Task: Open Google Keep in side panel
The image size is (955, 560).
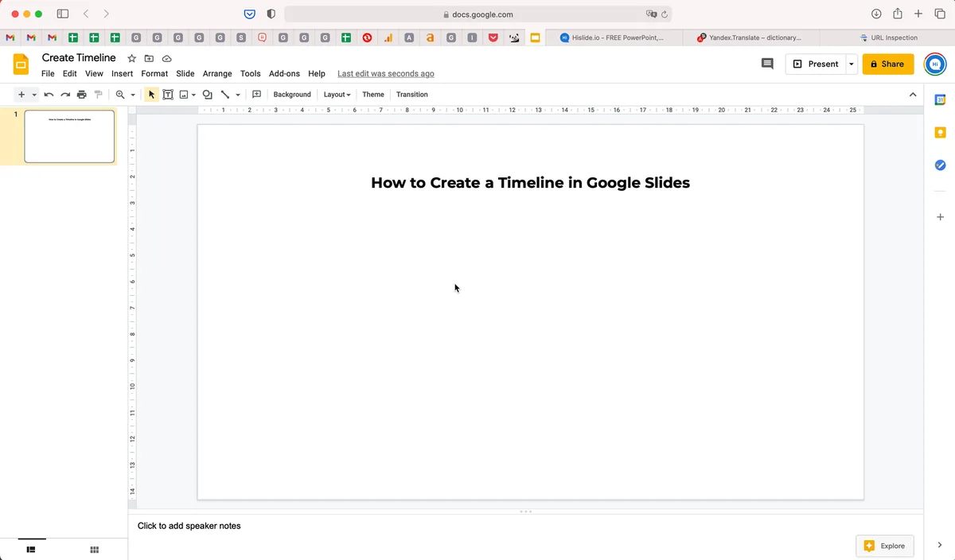Action: click(x=940, y=132)
